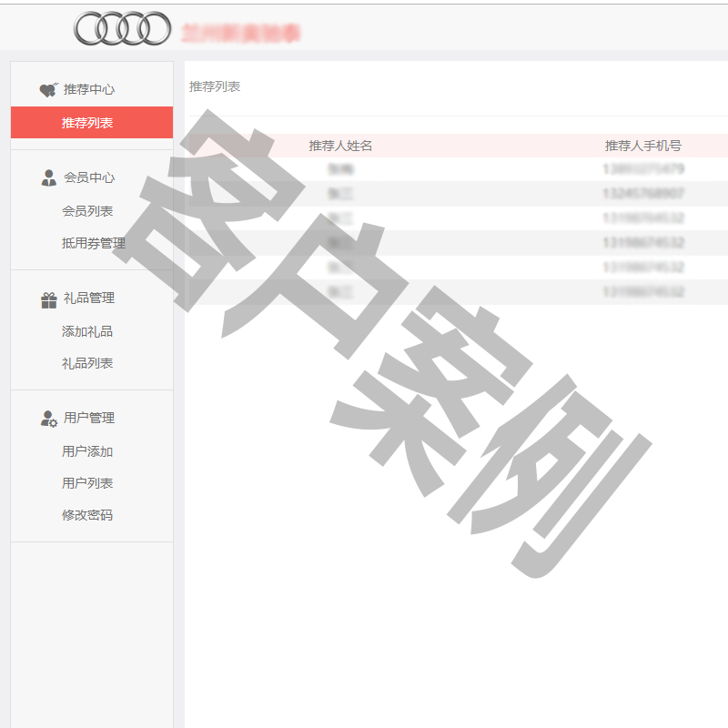
Task: Go to 会员列表 in the sidebar
Action: [x=87, y=211]
